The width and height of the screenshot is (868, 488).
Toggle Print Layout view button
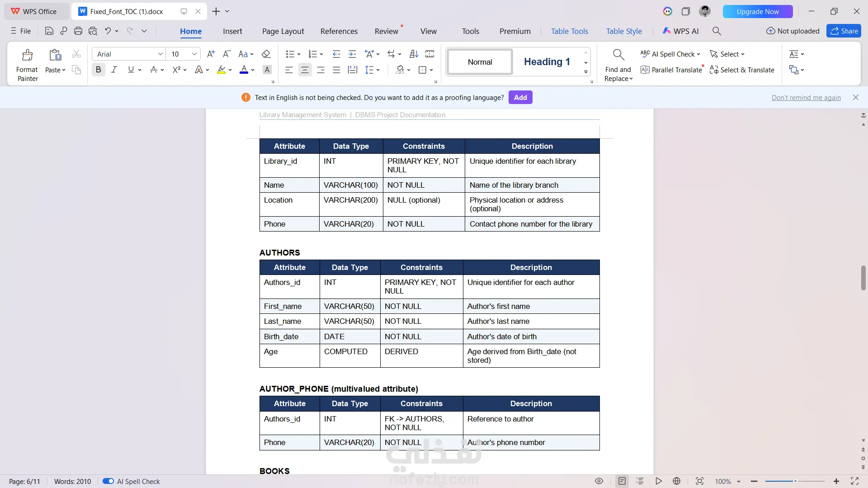point(622,481)
